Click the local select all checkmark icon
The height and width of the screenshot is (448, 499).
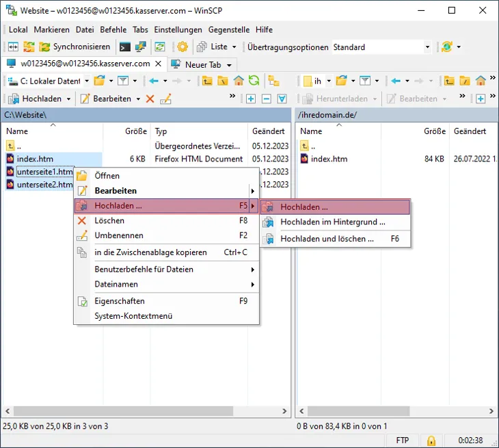pos(282,99)
